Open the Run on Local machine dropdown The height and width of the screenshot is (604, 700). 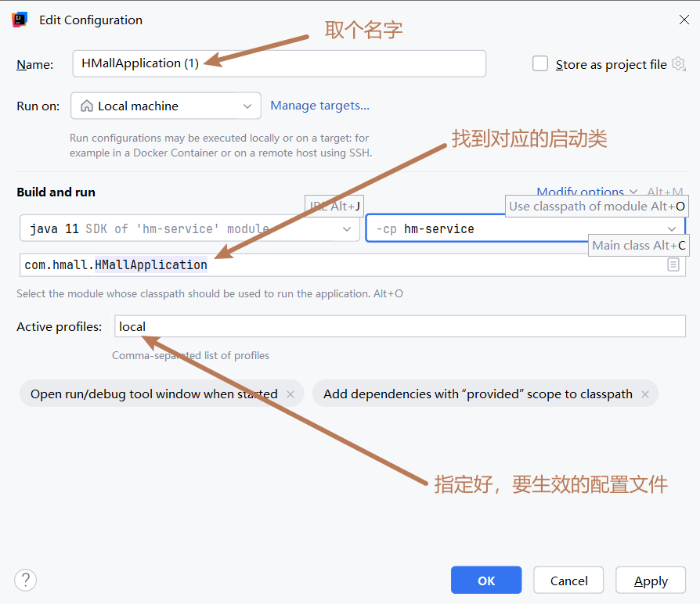[166, 106]
